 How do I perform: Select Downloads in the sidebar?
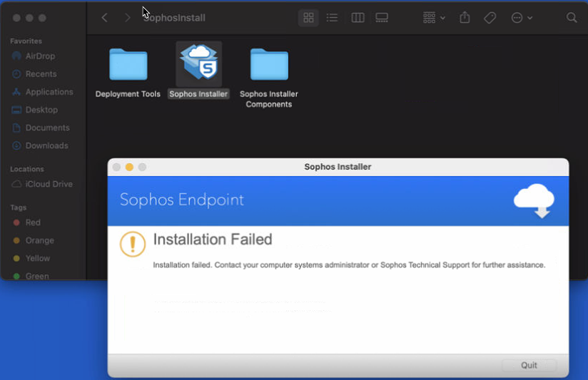(x=47, y=145)
